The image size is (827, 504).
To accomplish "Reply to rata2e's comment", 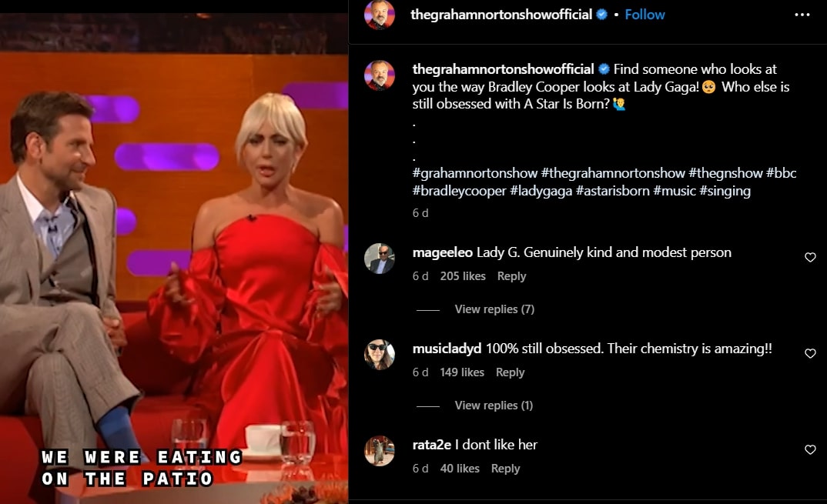I will pyautogui.click(x=505, y=468).
